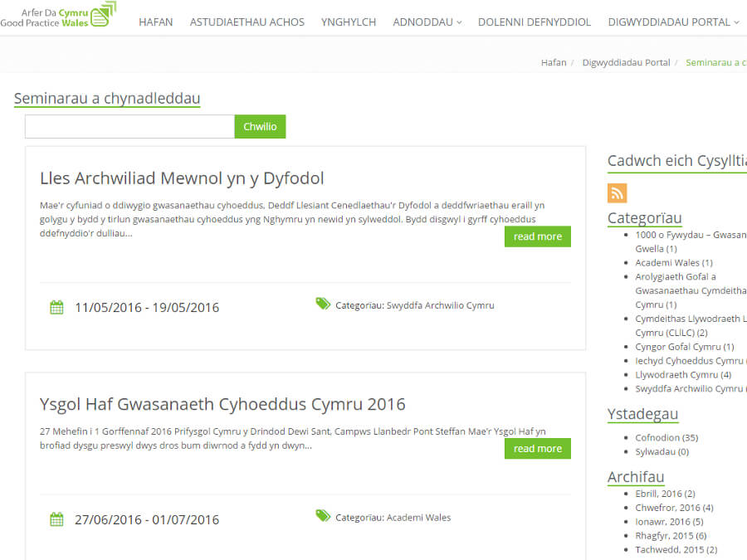Expand the Digwyddiadau Portal dropdown menu
The width and height of the screenshot is (747, 560).
674,22
